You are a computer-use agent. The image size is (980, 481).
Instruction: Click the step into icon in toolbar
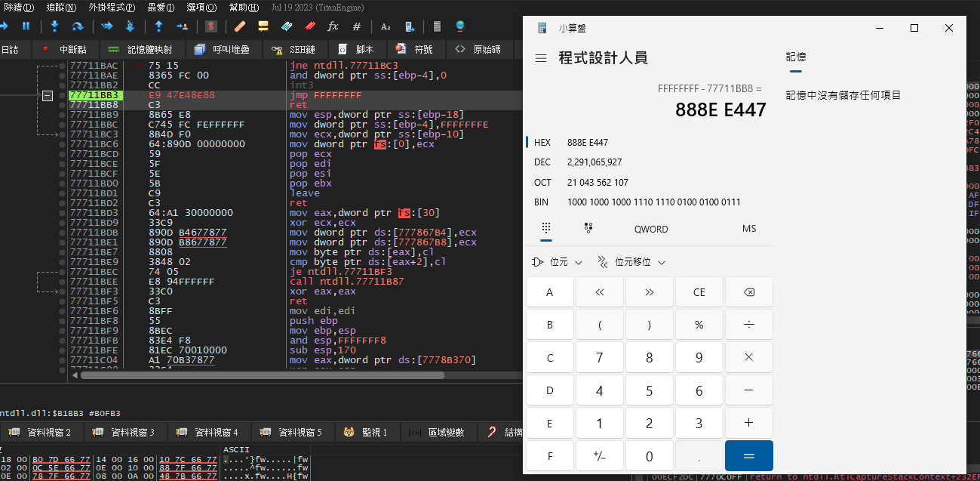click(x=54, y=26)
